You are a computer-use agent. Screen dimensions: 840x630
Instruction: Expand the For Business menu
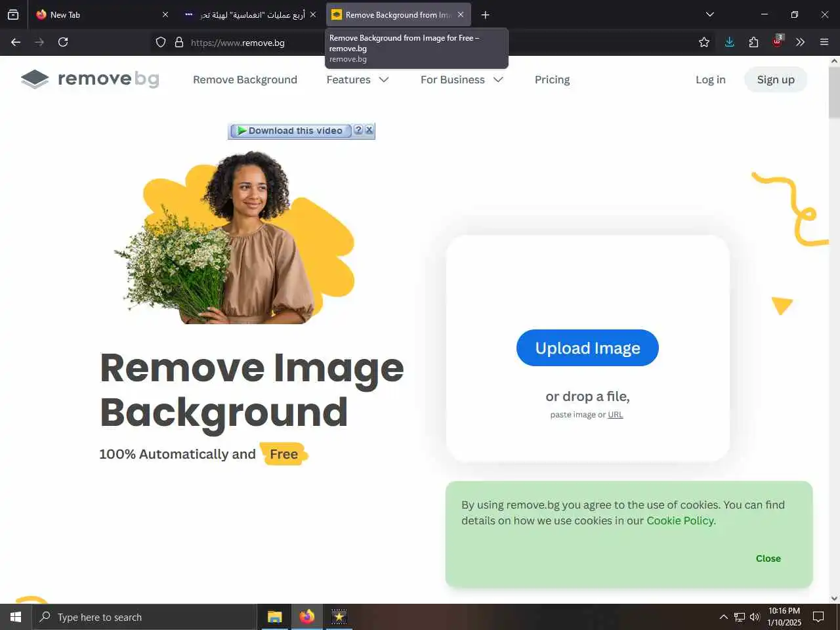[x=462, y=79]
